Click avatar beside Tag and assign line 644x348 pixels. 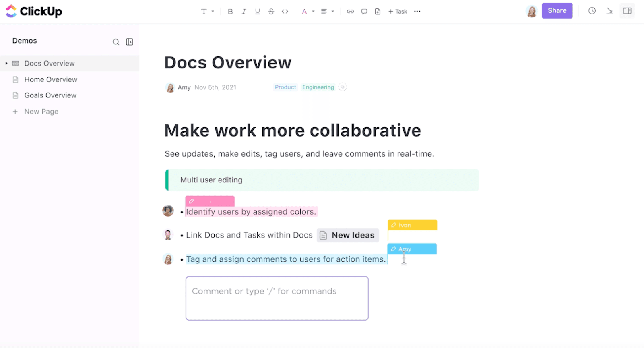tap(168, 259)
